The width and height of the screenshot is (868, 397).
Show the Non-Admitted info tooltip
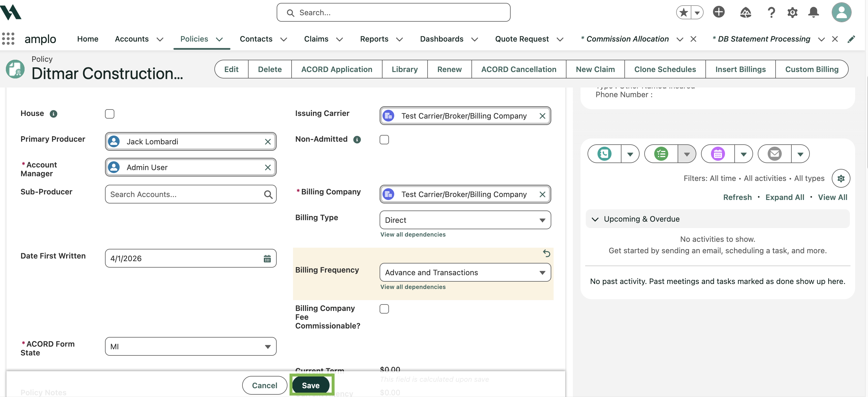(357, 140)
